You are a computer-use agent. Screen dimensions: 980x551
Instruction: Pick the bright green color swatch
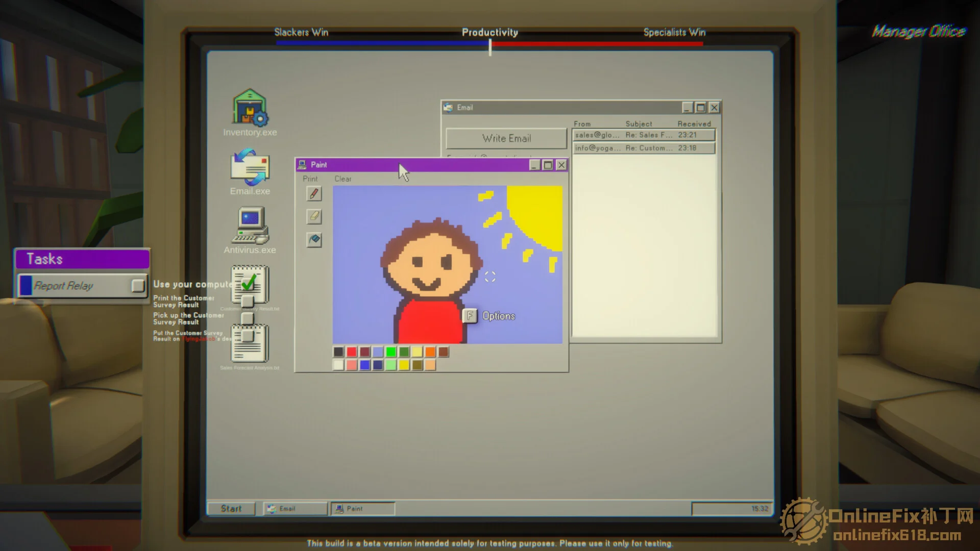click(x=391, y=352)
